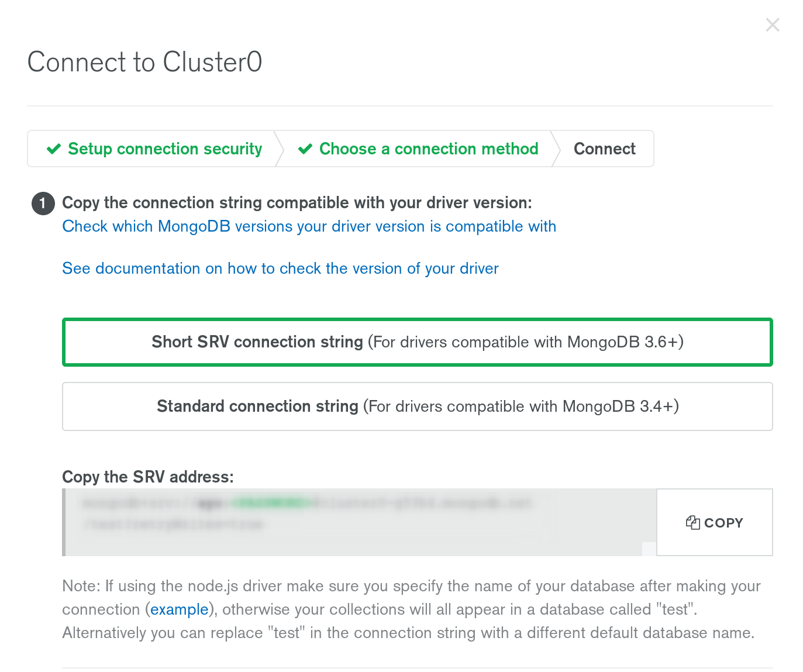Switch to the Standard connection string option
The image size is (803, 672).
coord(417,406)
